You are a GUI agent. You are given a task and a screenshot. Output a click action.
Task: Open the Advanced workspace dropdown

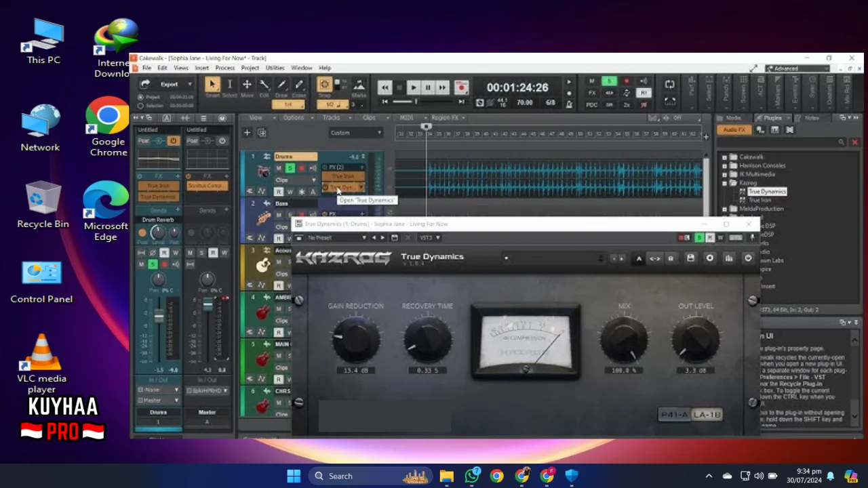pyautogui.click(x=797, y=68)
